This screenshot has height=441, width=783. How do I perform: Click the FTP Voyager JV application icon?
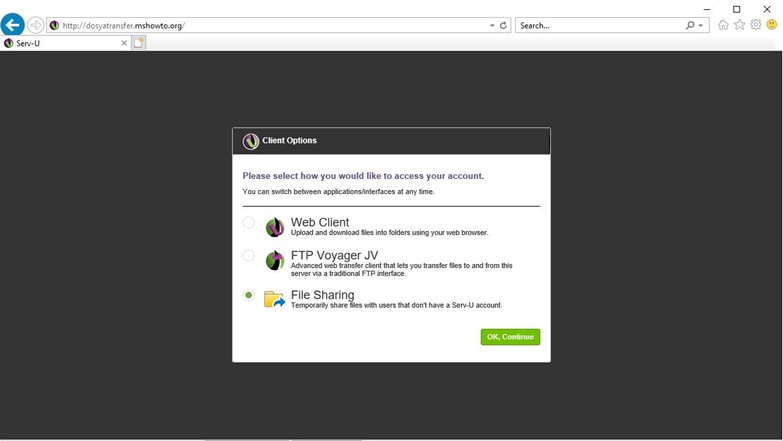[275, 260]
